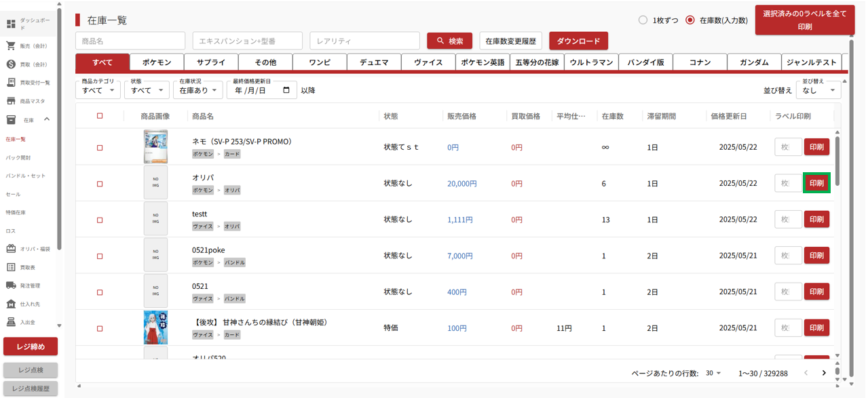
Task: Select the 五等分の花嫁 tab
Action: point(537,62)
